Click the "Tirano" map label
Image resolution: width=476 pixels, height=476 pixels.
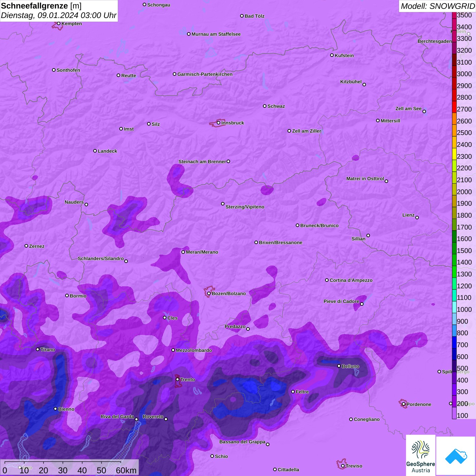[x=48, y=350]
